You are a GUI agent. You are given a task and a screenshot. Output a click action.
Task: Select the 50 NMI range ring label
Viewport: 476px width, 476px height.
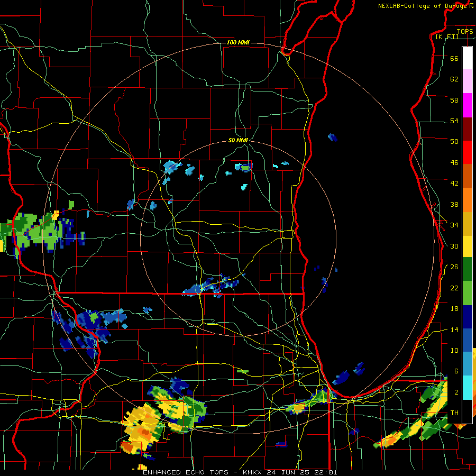tap(238, 140)
